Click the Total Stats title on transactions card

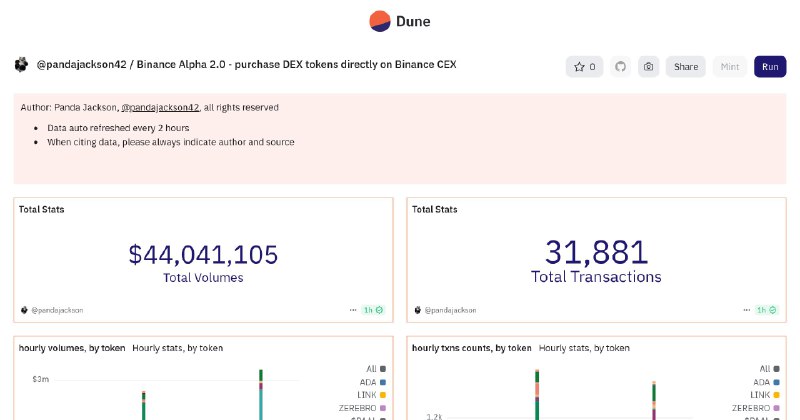(435, 210)
